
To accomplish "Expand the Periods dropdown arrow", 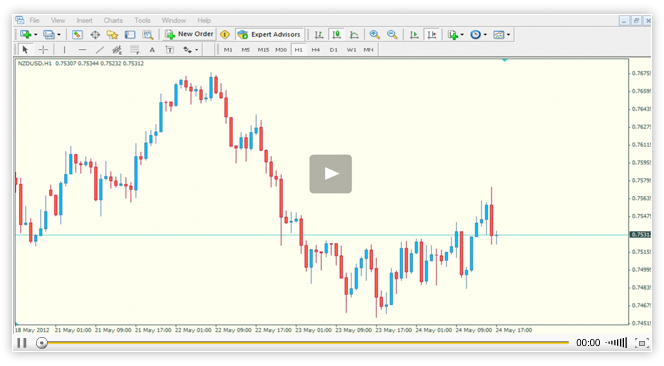I will (485, 35).
